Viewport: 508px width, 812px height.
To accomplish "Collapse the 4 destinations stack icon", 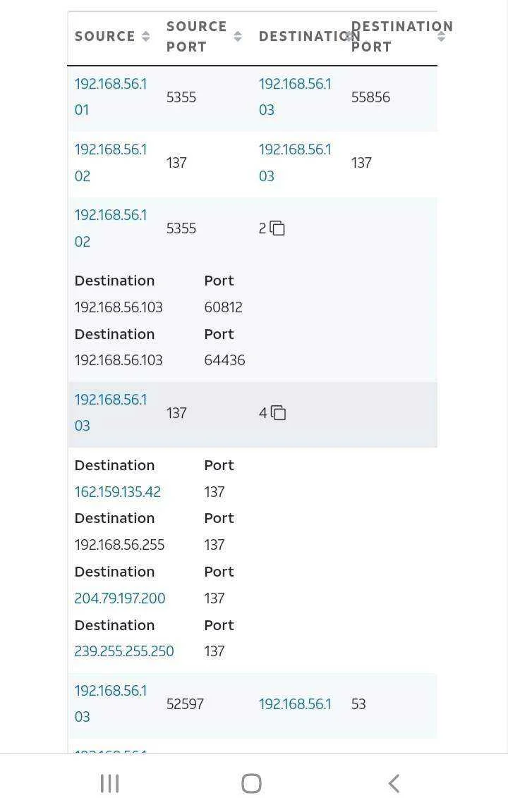I will 279,413.
